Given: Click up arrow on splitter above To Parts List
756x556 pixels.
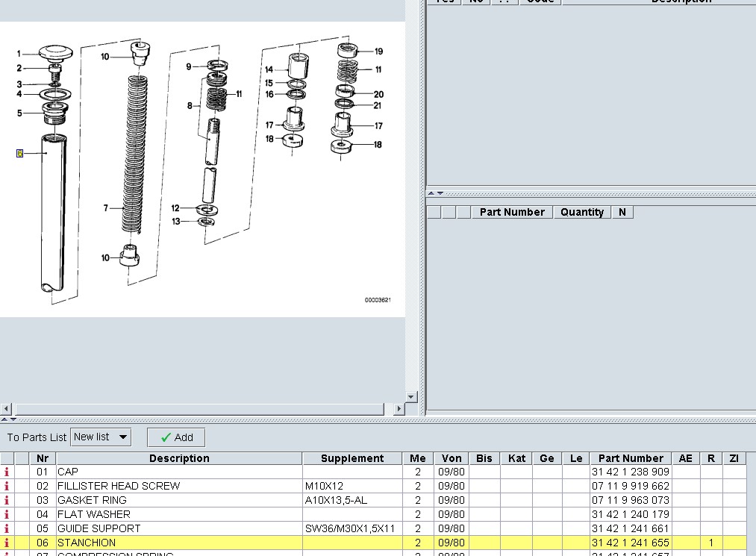Looking at the screenshot, I should click(4, 419).
